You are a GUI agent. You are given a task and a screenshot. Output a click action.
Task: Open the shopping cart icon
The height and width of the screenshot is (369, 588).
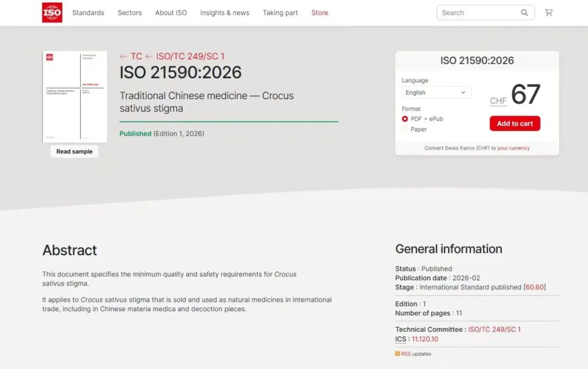point(548,13)
